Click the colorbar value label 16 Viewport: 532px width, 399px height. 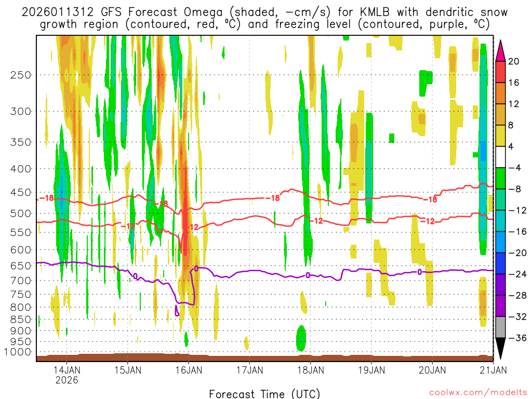(514, 83)
